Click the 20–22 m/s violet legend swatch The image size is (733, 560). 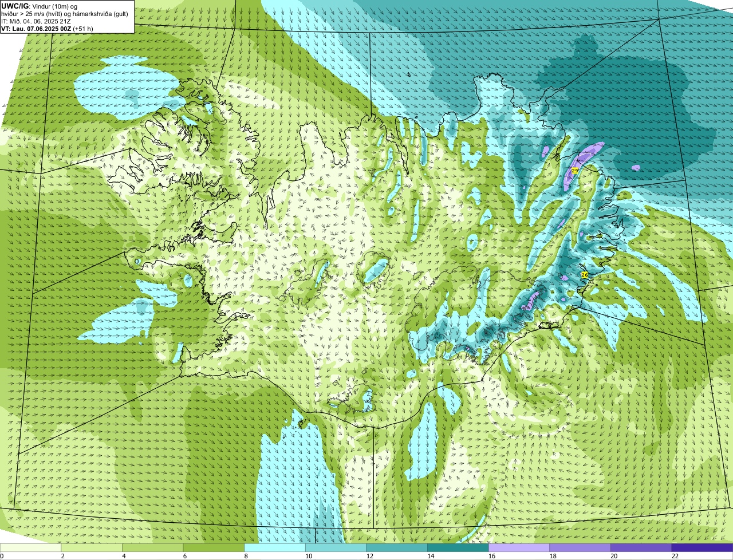641,547
